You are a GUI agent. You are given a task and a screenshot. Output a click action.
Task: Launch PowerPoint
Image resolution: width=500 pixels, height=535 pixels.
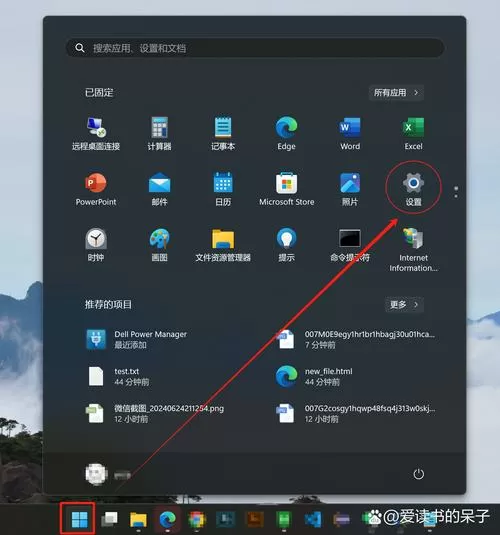tap(96, 189)
